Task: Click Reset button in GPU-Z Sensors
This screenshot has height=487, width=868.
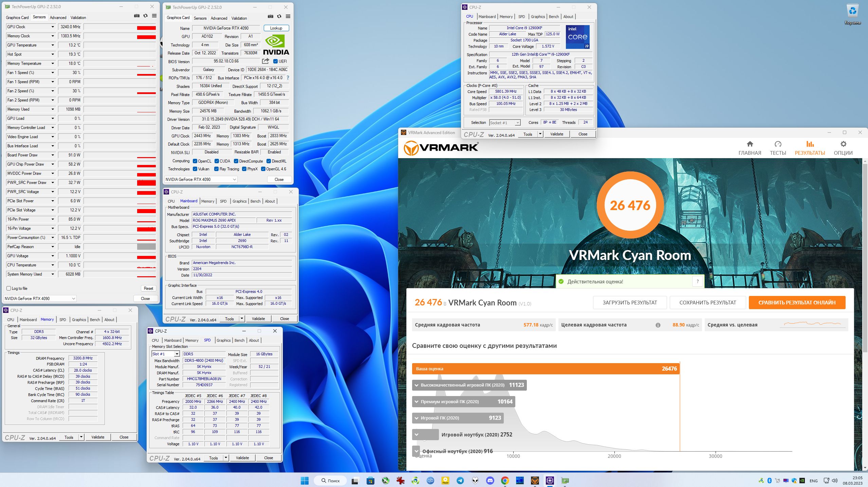Action: 148,288
